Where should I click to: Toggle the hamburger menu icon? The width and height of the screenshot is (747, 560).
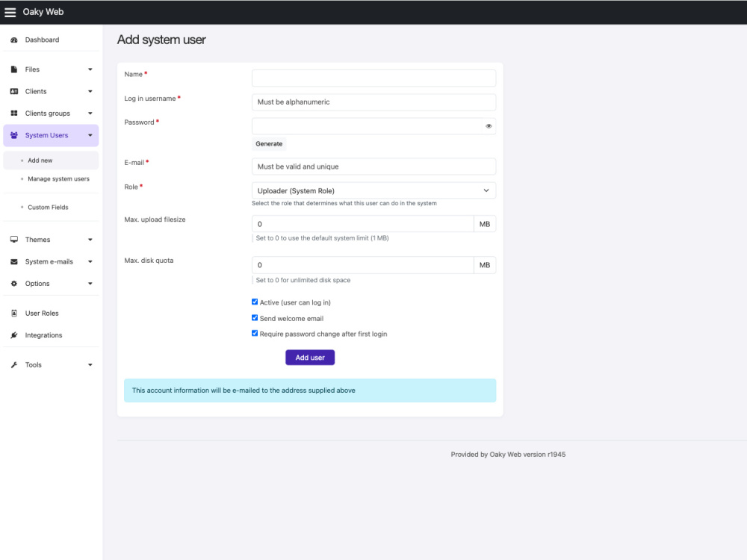(x=10, y=13)
